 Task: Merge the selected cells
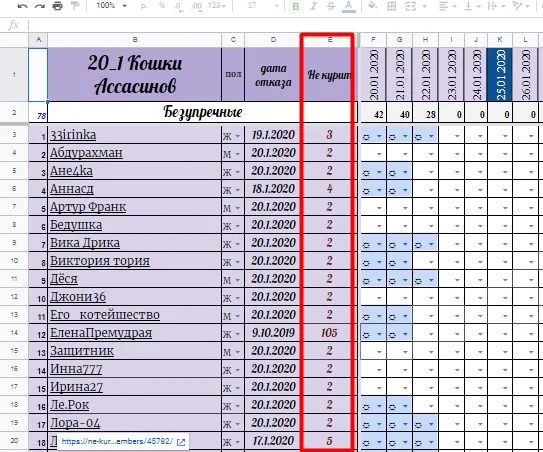[410, 6]
